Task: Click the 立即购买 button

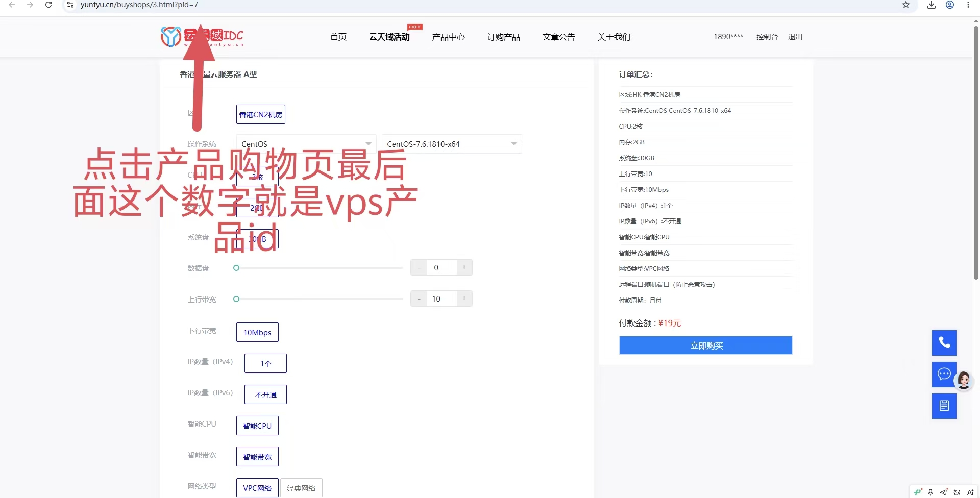Action: pos(706,345)
